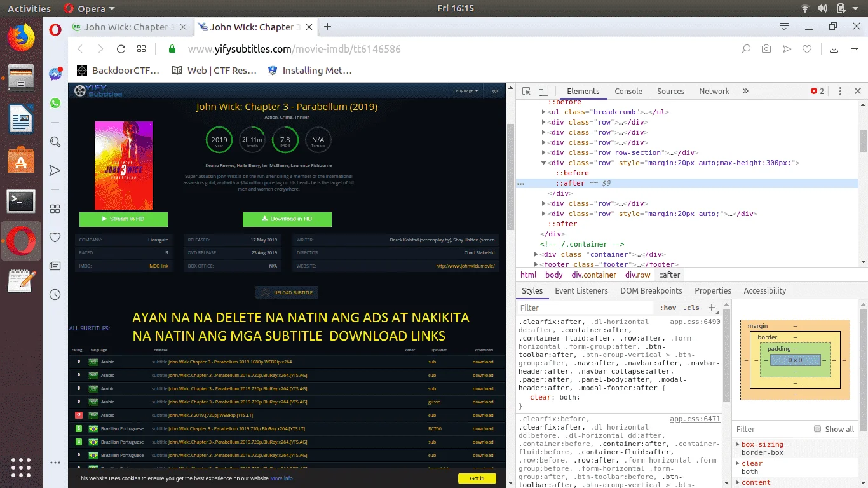Add page to bookmarks with address-bar heart
Screen dimensions: 868x488
click(x=807, y=49)
